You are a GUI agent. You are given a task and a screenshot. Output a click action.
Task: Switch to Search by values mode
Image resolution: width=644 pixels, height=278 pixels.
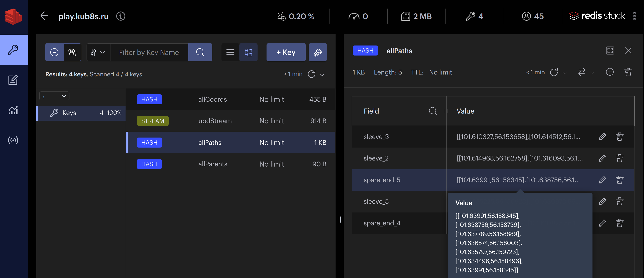(x=72, y=52)
